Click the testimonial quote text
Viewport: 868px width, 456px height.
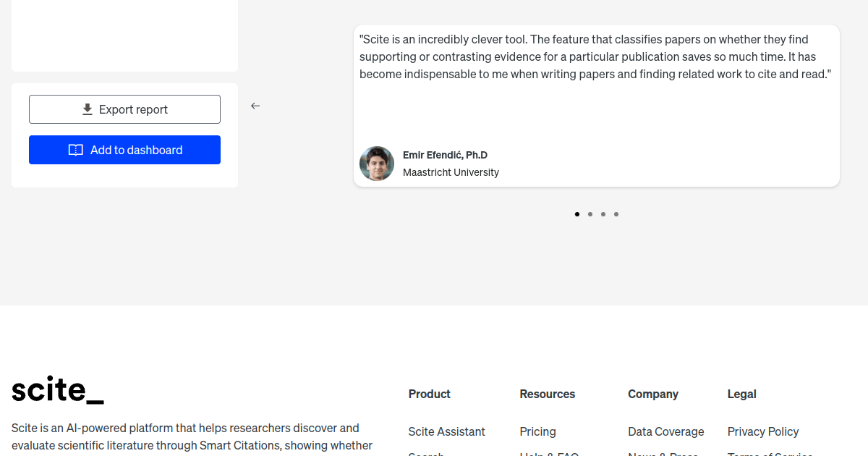[x=595, y=56]
